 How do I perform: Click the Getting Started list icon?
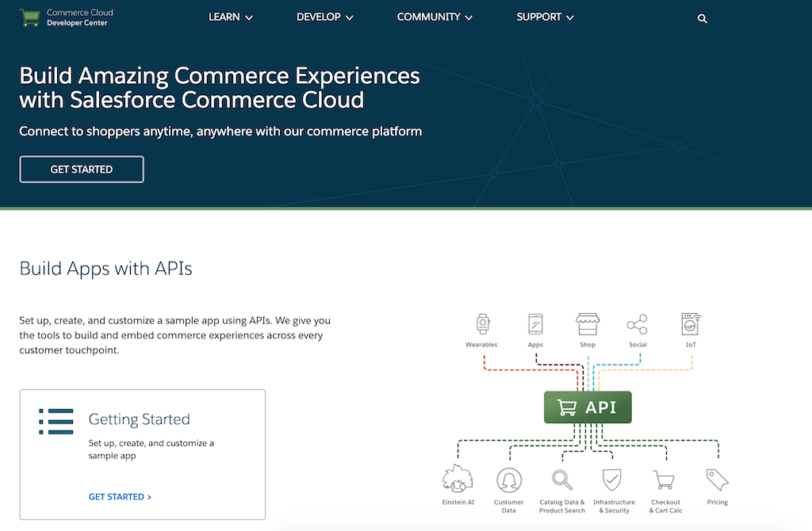point(56,422)
